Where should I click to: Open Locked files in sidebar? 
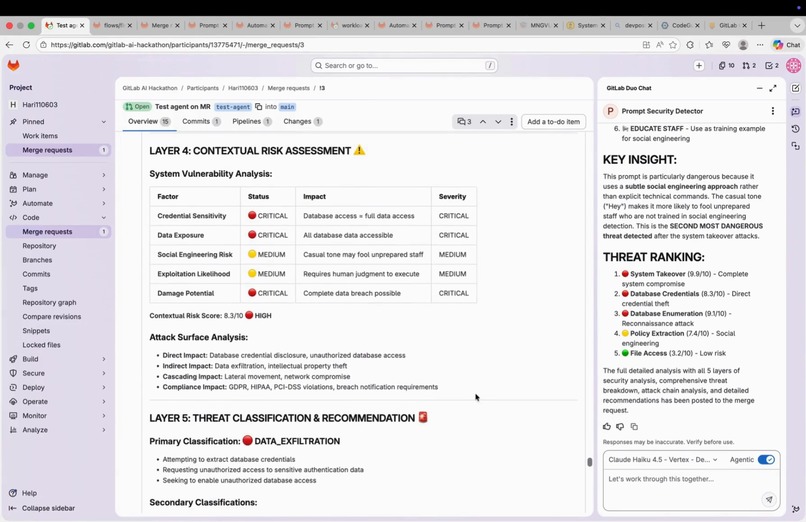(58, 345)
